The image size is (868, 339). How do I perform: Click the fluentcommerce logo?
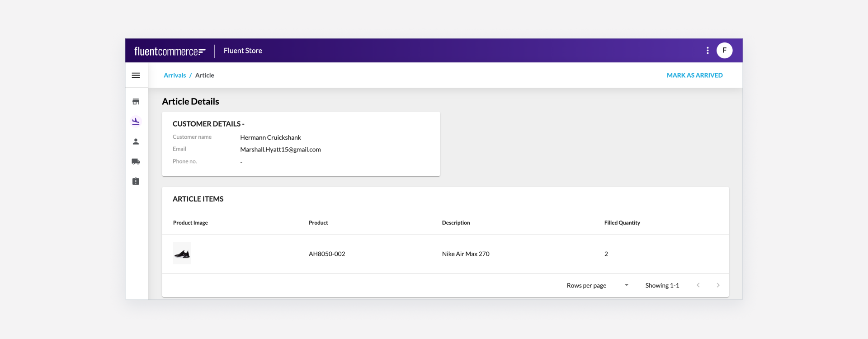[170, 51]
